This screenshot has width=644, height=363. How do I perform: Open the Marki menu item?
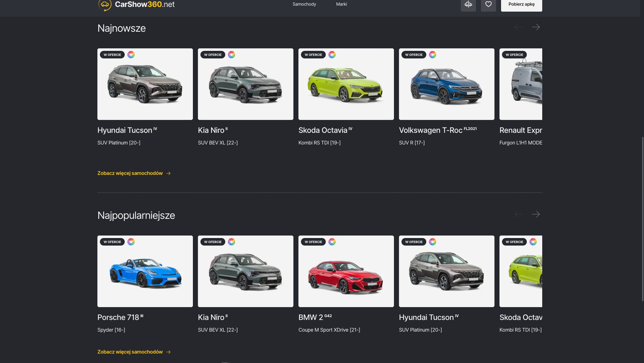coord(342,4)
